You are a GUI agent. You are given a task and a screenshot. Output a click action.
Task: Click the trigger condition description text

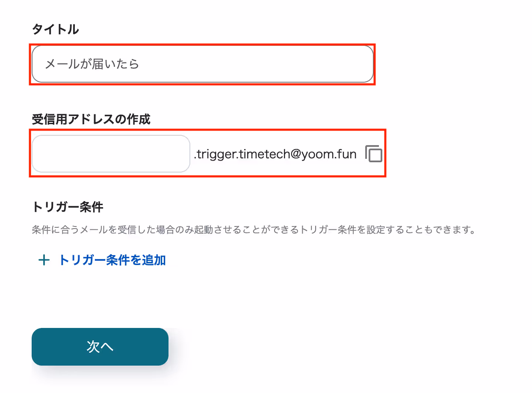254,230
